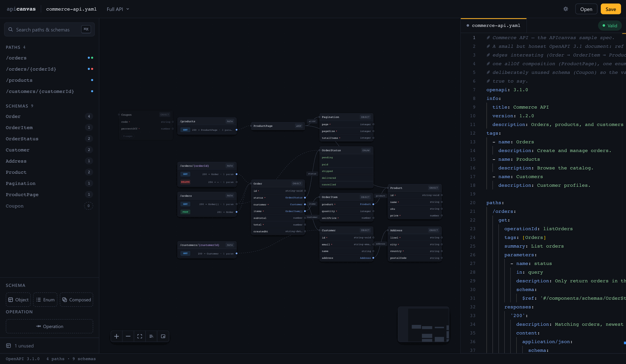Click the Coupon node header on canvas
Image resolution: width=626 pixels, height=364 pixels.
click(x=146, y=115)
